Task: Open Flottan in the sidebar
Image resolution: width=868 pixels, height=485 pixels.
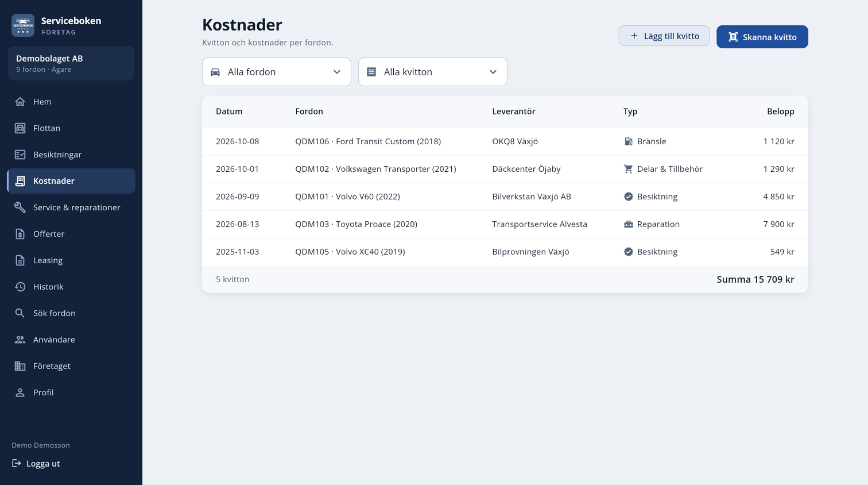Action: pos(71,128)
